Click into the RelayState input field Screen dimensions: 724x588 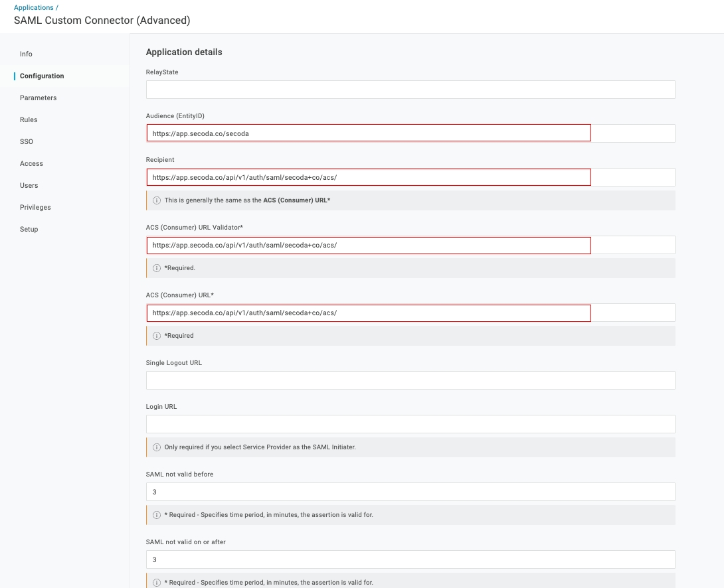pos(410,90)
